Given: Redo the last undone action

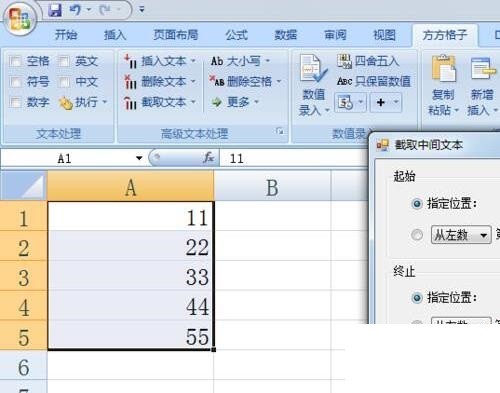Looking at the screenshot, I should point(105,10).
